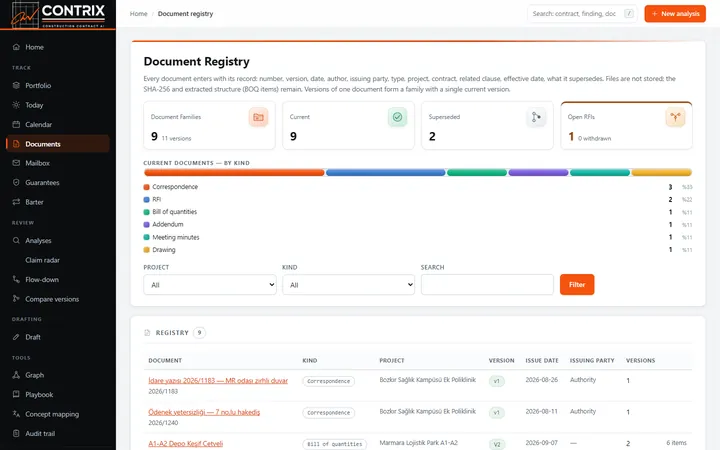Click the slash shortcut key icon in search
This screenshot has height=450, width=720.
coord(629,14)
